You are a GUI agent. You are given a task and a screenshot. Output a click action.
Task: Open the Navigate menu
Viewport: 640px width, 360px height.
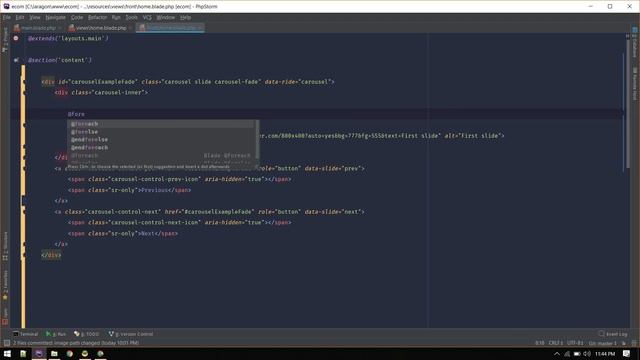coord(56,18)
